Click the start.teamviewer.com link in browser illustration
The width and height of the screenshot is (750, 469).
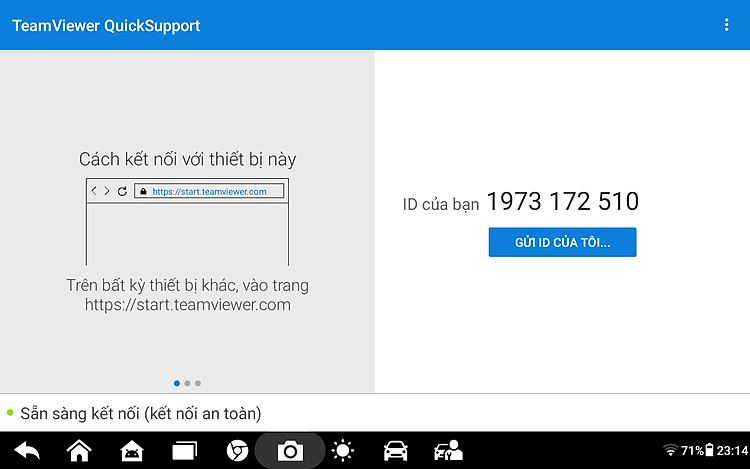pyautogui.click(x=209, y=192)
